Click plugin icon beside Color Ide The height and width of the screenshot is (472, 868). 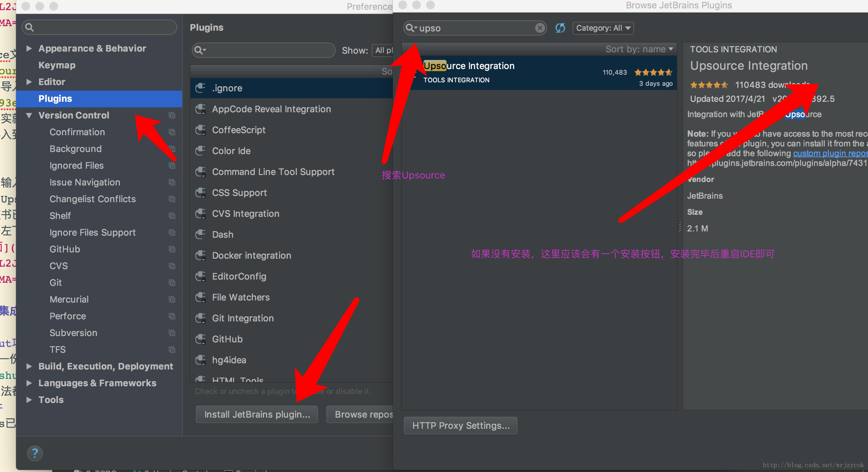201,151
